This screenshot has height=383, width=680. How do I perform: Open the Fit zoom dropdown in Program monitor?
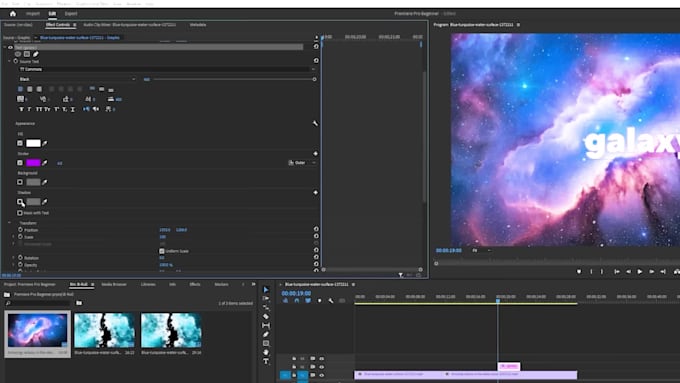click(481, 251)
